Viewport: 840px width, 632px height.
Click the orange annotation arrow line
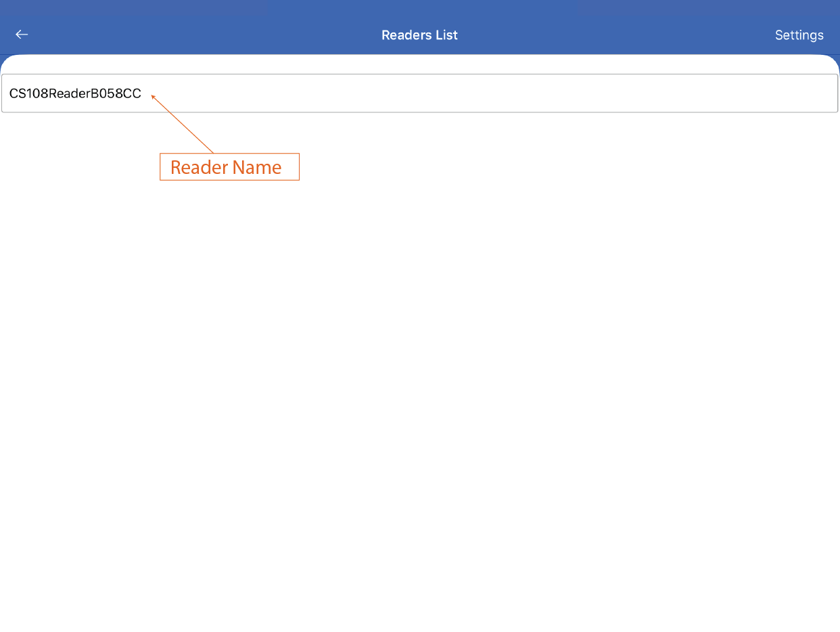(x=184, y=125)
